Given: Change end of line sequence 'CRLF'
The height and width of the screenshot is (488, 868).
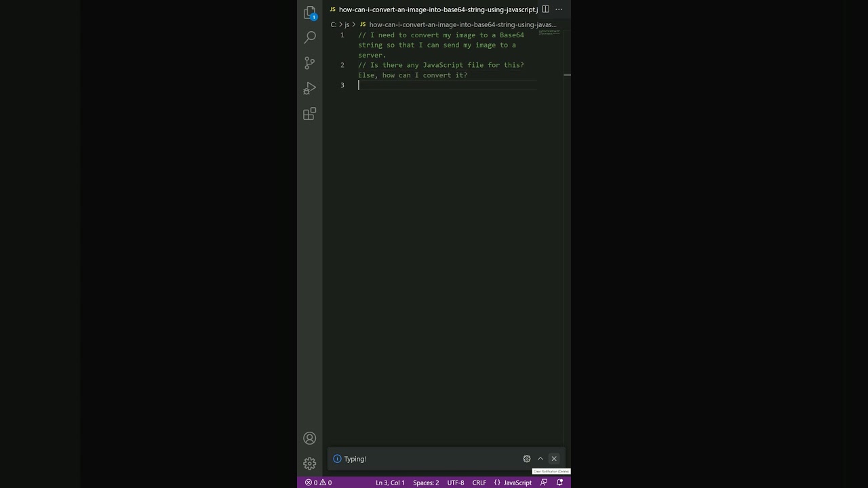Looking at the screenshot, I should pos(479,483).
